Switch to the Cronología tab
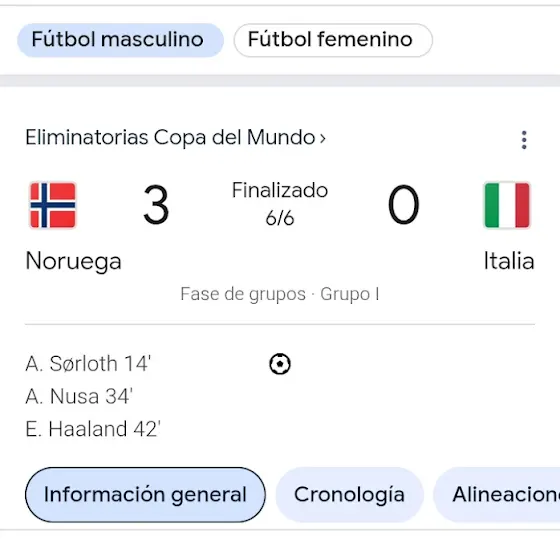560x560 pixels. pyautogui.click(x=349, y=495)
